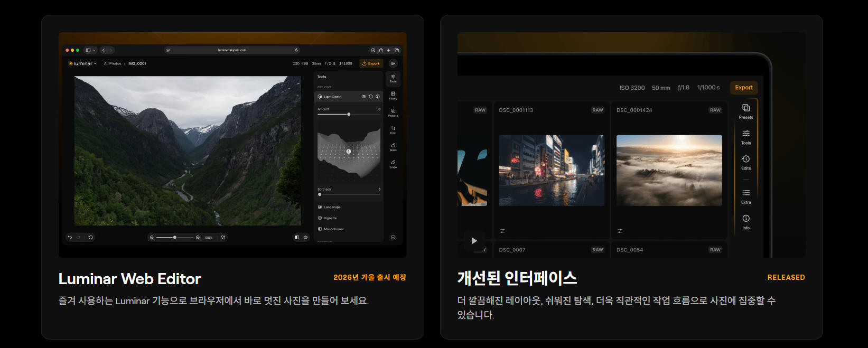Screen dimensions: 868x348
Task: Click the DSC_0054 file name
Action: (x=630, y=250)
